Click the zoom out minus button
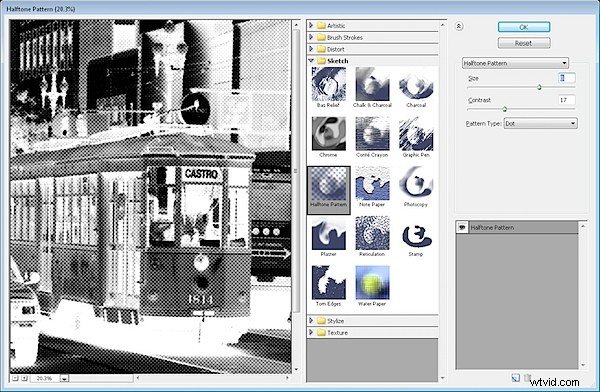This screenshot has width=600, height=392. (x=15, y=378)
